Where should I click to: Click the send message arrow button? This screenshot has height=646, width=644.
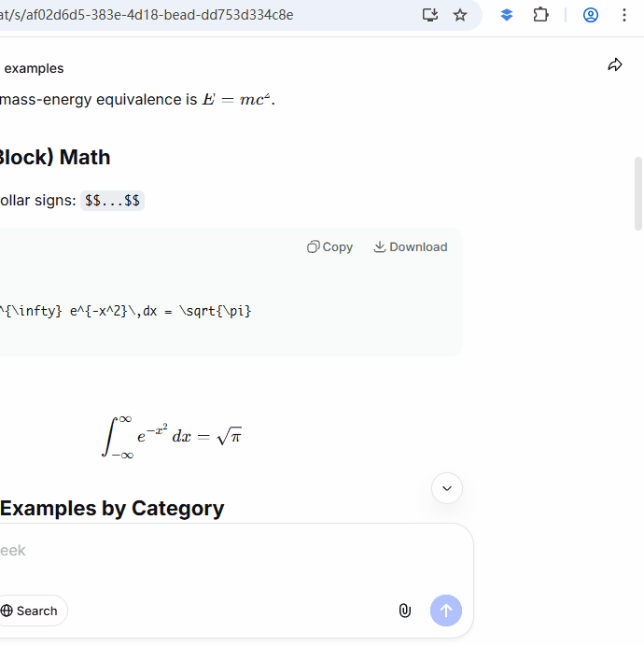[x=446, y=611]
